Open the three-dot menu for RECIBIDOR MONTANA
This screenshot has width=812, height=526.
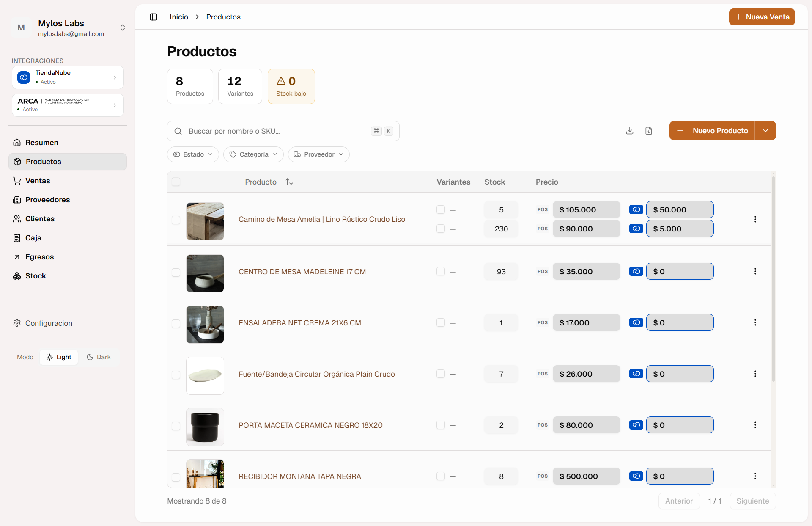point(755,476)
